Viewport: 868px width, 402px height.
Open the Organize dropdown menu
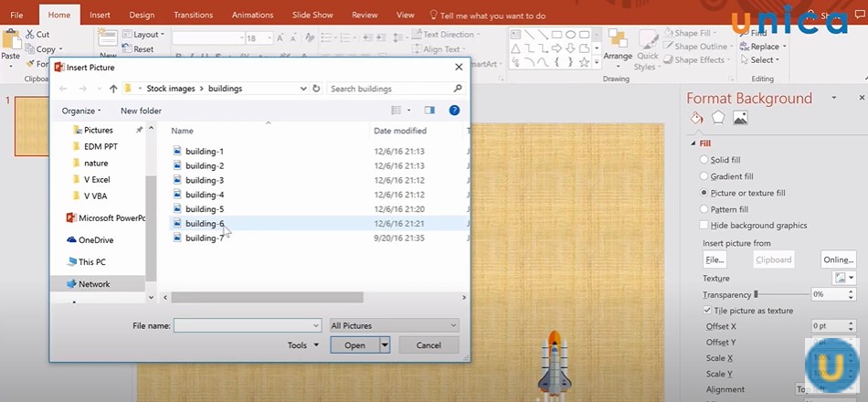[x=81, y=111]
